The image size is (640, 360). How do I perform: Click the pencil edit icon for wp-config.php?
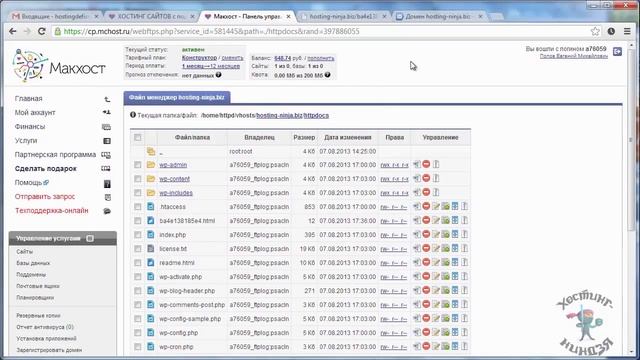pos(436,333)
